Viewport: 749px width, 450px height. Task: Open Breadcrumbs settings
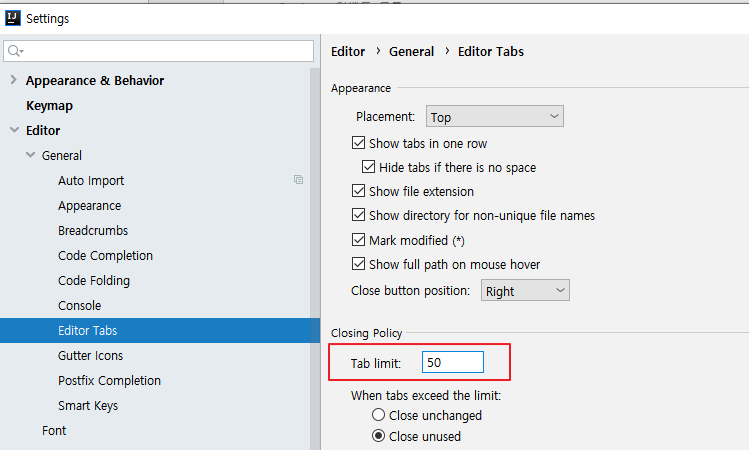point(93,231)
